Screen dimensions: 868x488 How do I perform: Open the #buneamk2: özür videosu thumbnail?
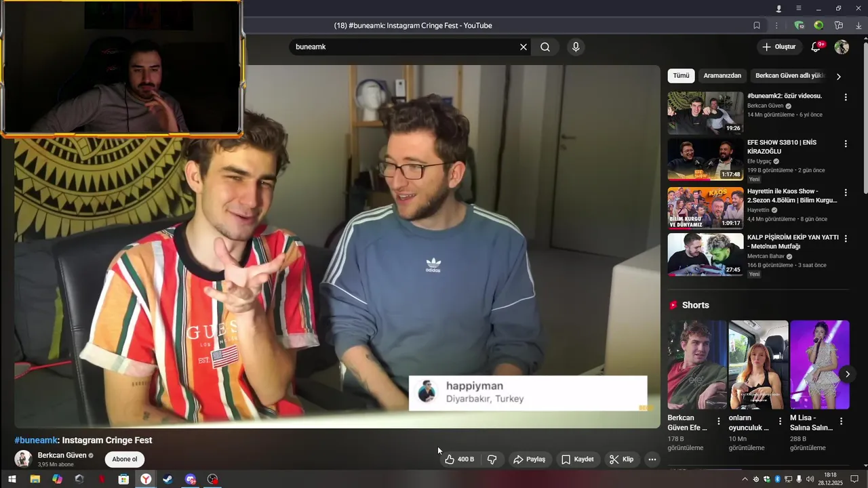pyautogui.click(x=705, y=113)
